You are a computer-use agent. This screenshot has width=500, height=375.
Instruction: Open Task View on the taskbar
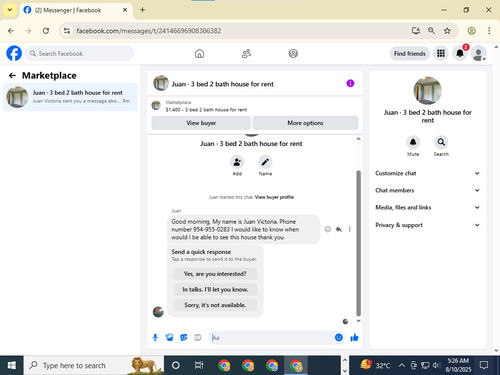(x=199, y=365)
